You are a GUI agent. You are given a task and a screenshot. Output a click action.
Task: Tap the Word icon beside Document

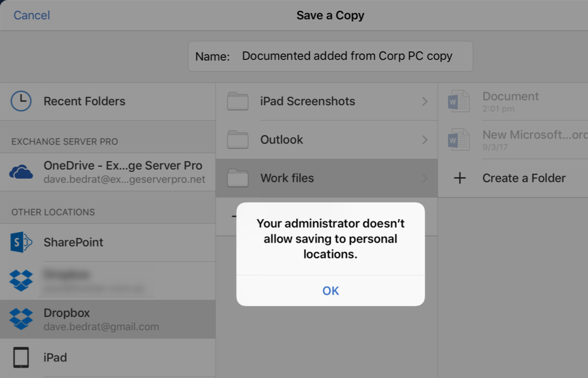(459, 102)
